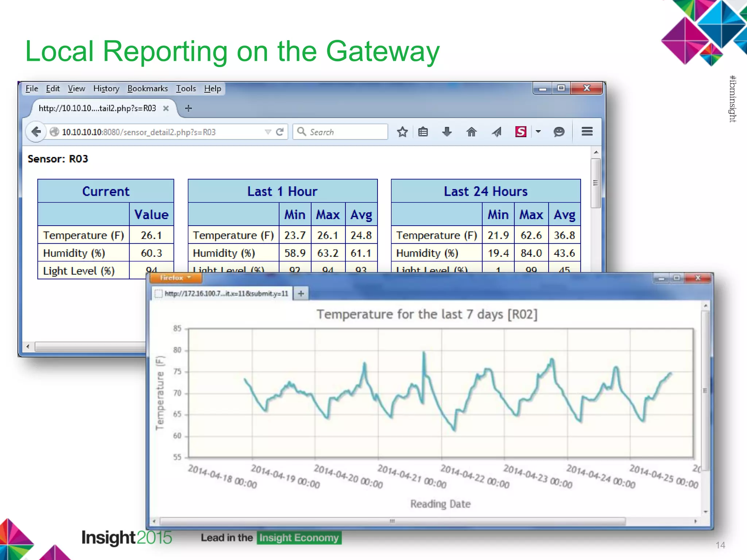The width and height of the screenshot is (747, 560).
Task: Click Last 24 Hours humidity average 43.6
Action: pyautogui.click(x=564, y=253)
